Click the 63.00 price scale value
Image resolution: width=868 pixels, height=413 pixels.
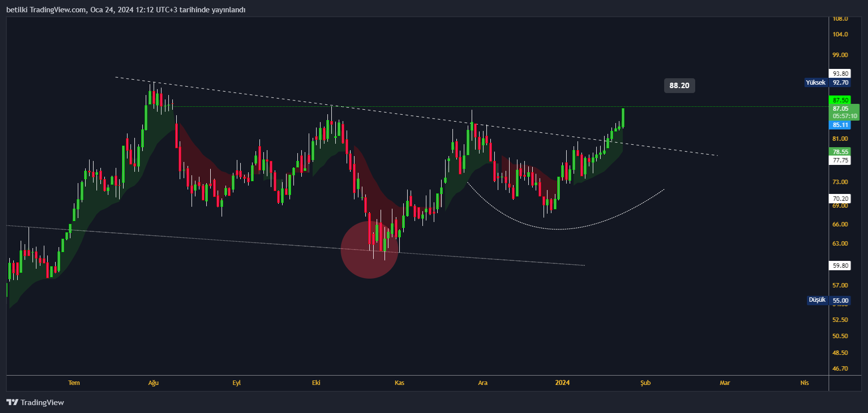click(x=840, y=244)
